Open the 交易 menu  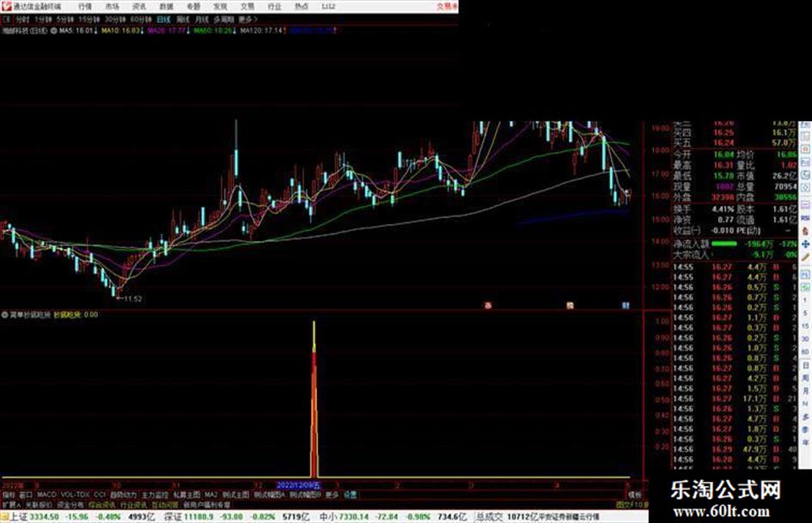[247, 7]
